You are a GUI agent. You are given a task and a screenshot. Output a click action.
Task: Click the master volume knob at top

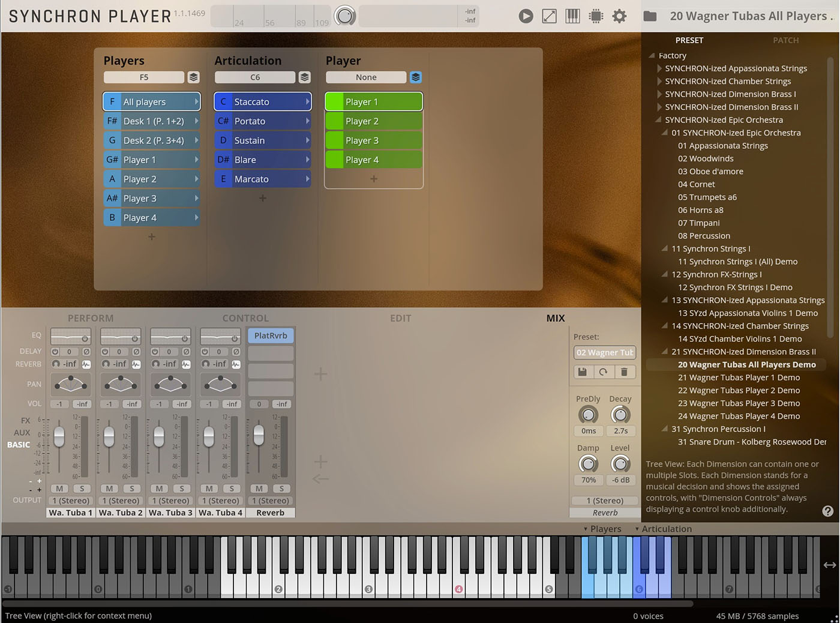[x=345, y=16]
